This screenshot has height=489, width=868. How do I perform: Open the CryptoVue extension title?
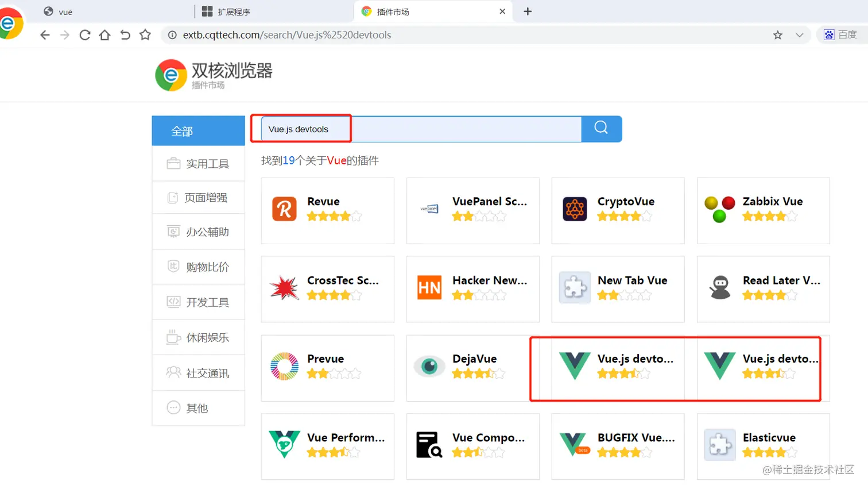pos(626,202)
